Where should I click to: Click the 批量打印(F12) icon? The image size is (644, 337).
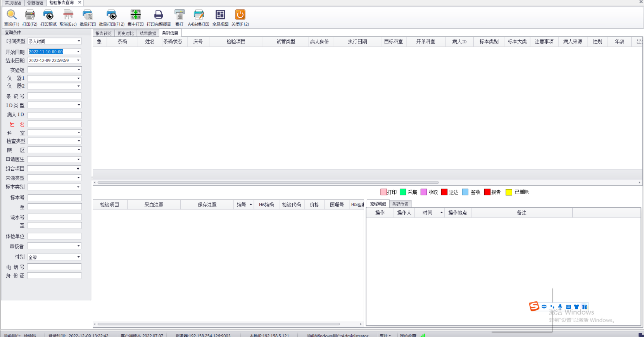click(112, 15)
